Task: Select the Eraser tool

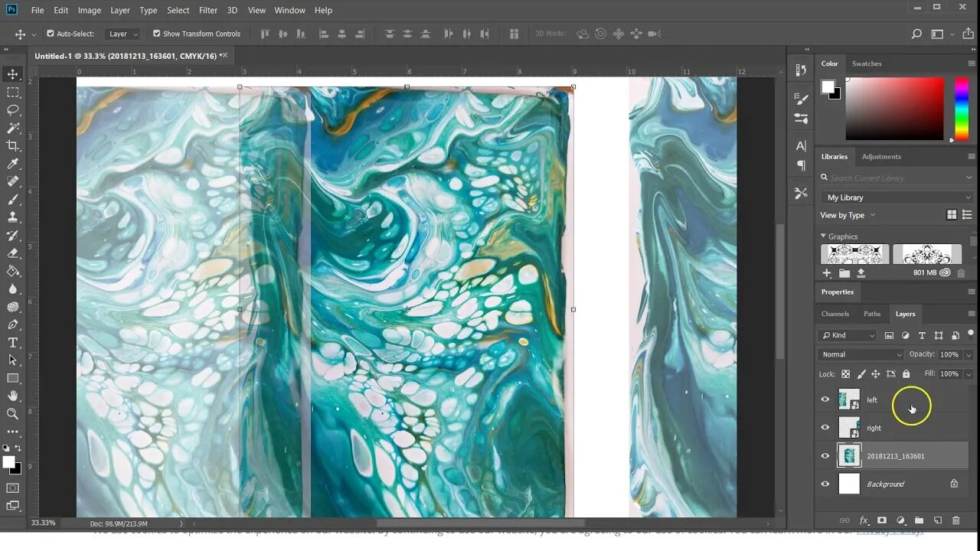Action: (x=13, y=253)
